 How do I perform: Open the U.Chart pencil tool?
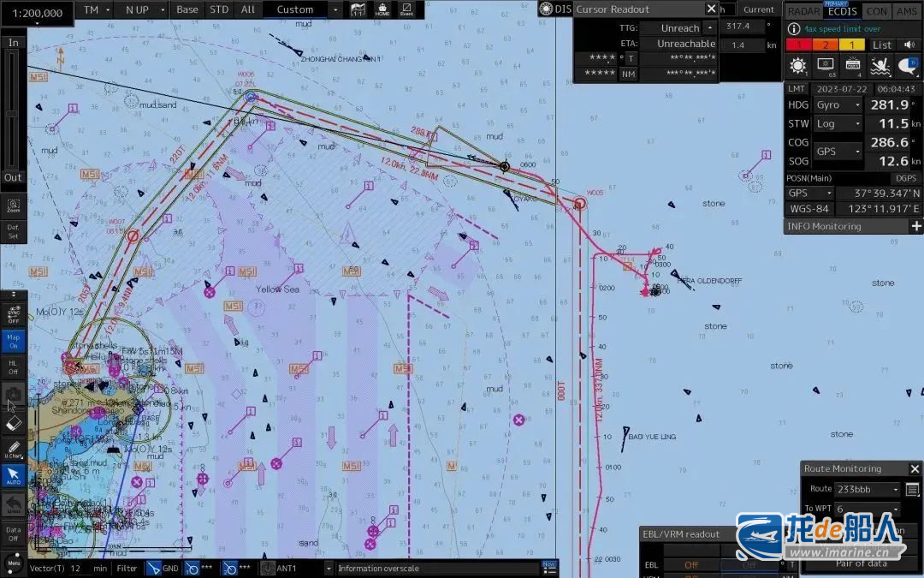pyautogui.click(x=13, y=450)
